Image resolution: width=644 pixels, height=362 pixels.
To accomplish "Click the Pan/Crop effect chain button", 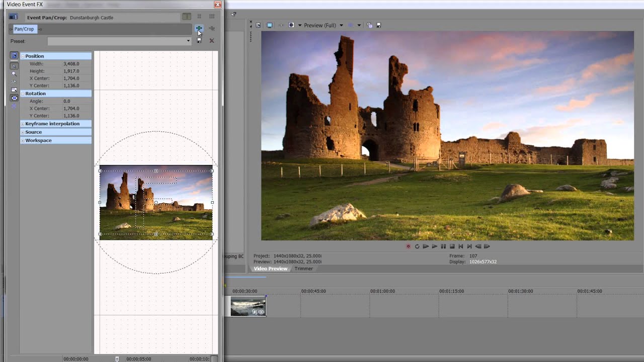I will [x=24, y=29].
